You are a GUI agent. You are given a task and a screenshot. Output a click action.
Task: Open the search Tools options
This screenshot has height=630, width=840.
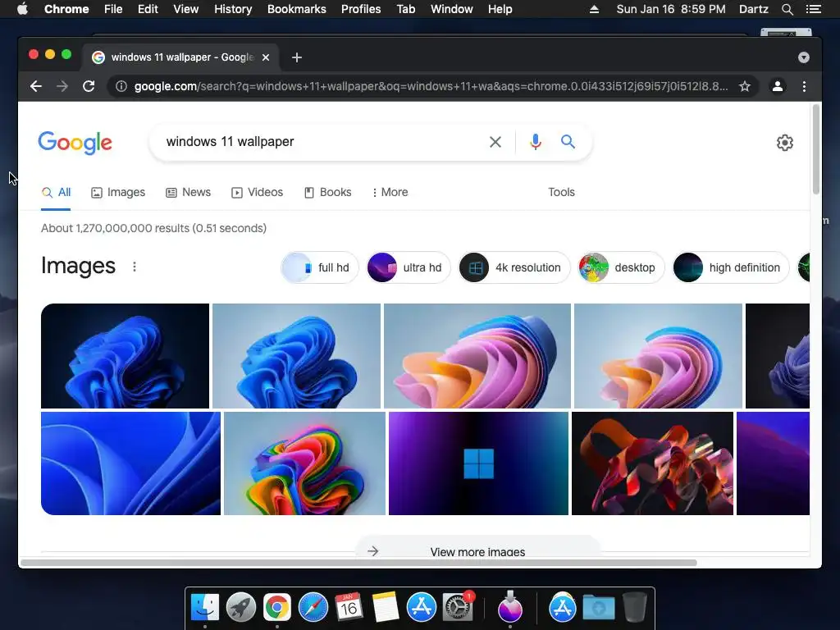point(561,192)
